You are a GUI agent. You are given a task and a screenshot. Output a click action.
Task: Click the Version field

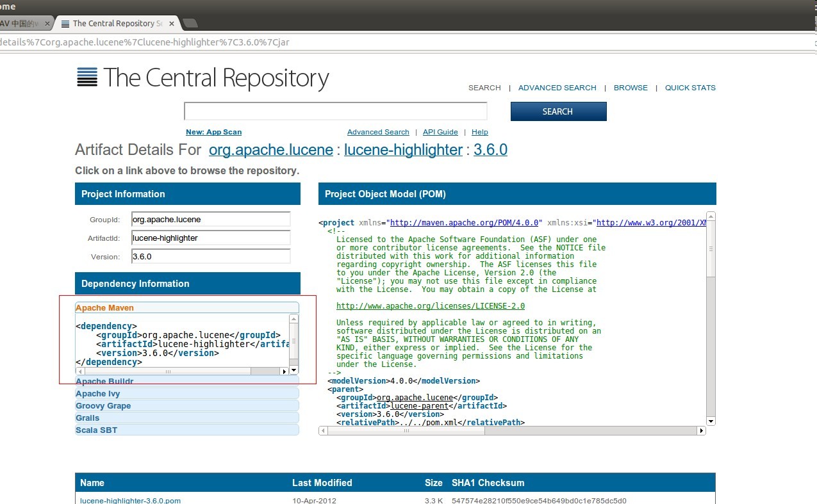[x=210, y=256]
